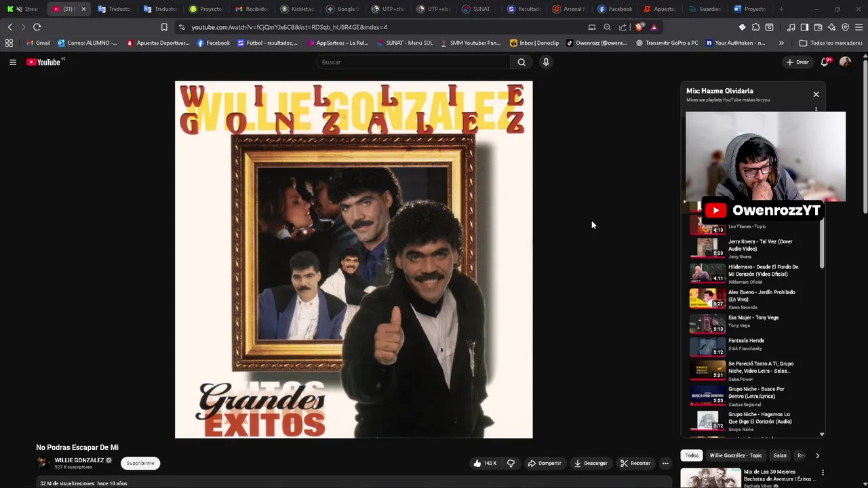Open the YouTube account avatar menu
This screenshot has width=868, height=488.
[x=845, y=62]
